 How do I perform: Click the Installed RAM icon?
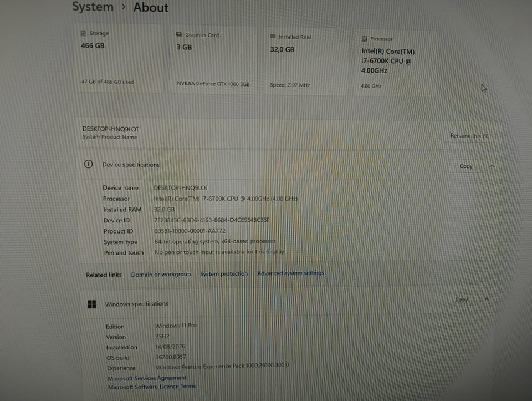click(273, 37)
